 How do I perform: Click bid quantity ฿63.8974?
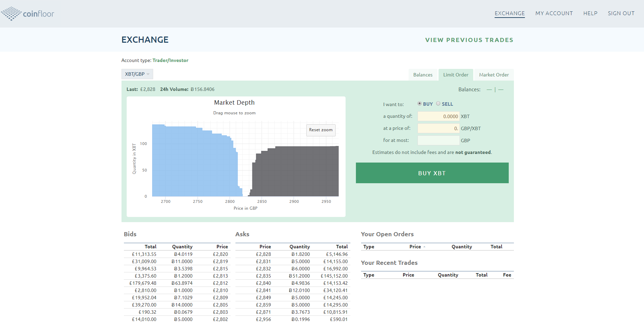182,283
